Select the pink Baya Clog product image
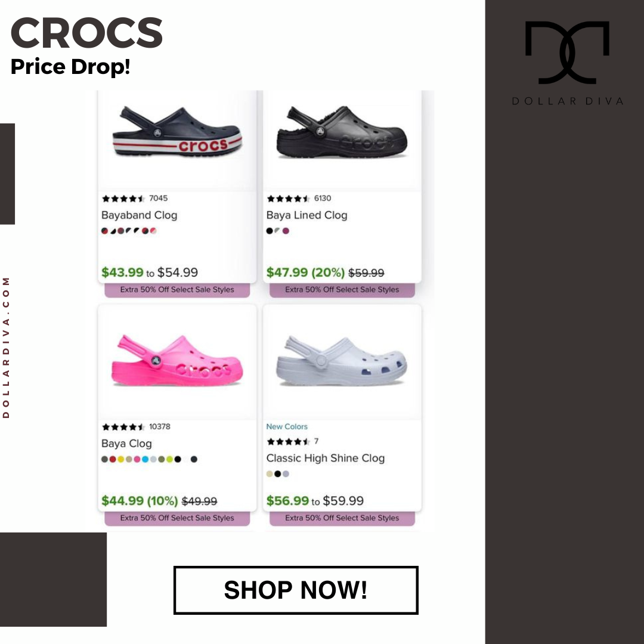 click(x=177, y=361)
